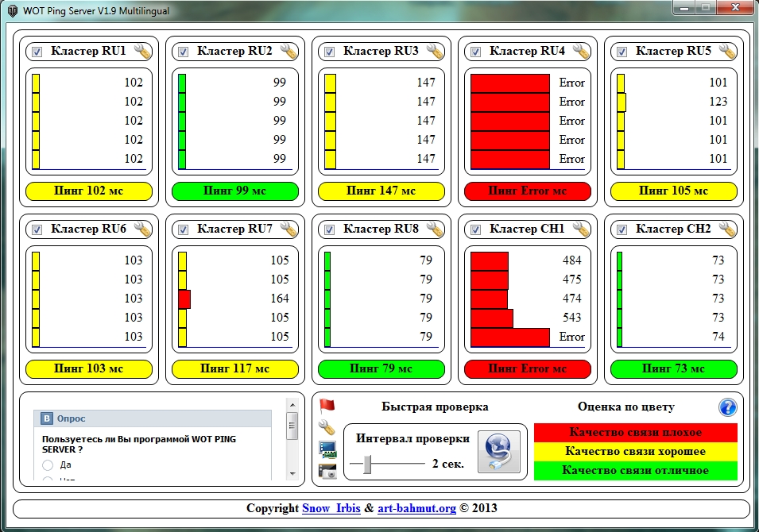Click the Пинг 79 мс button
The width and height of the screenshot is (759, 532).
pyautogui.click(x=381, y=369)
